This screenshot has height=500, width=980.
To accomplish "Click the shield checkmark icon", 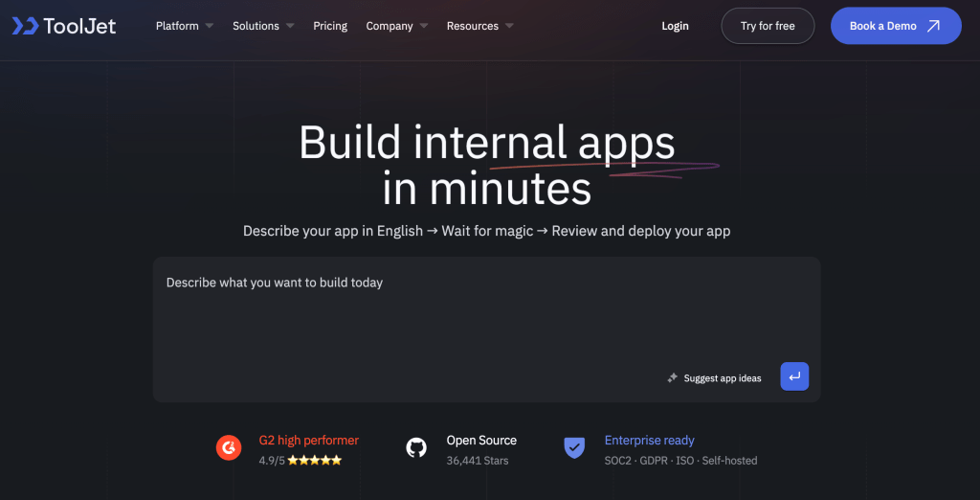I will [574, 448].
